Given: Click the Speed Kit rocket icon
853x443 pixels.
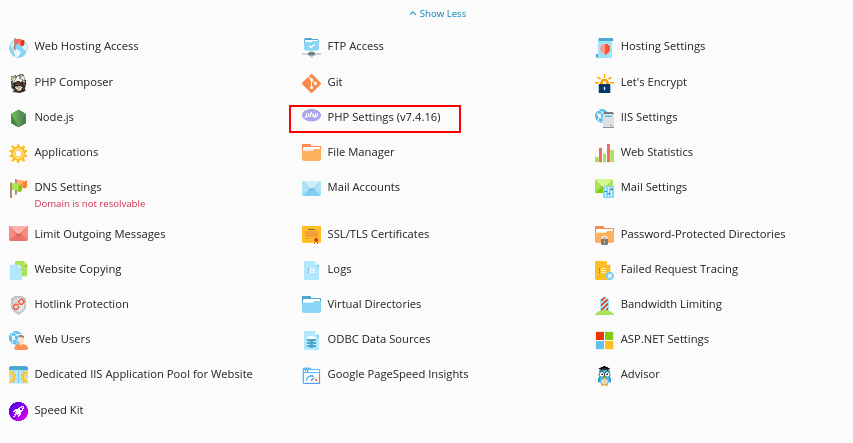Looking at the screenshot, I should pyautogui.click(x=18, y=410).
